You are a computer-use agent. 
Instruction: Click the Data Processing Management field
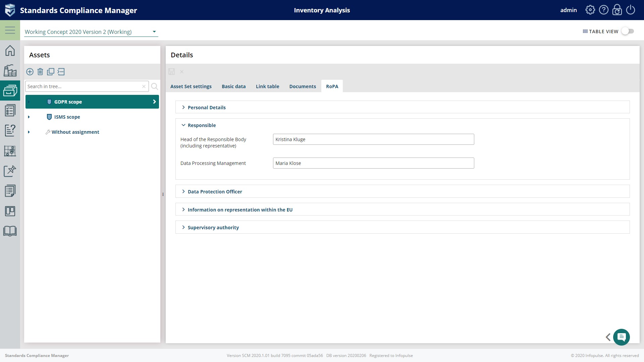click(373, 163)
